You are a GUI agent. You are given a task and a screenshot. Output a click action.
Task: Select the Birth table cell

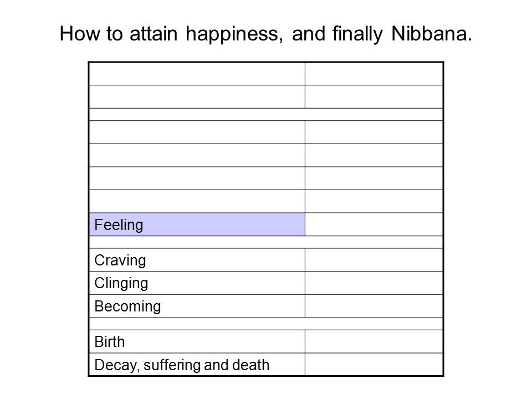tap(197, 341)
